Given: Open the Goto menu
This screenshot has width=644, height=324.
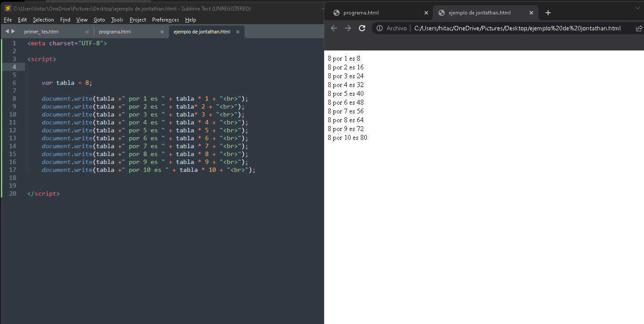Looking at the screenshot, I should click(99, 20).
